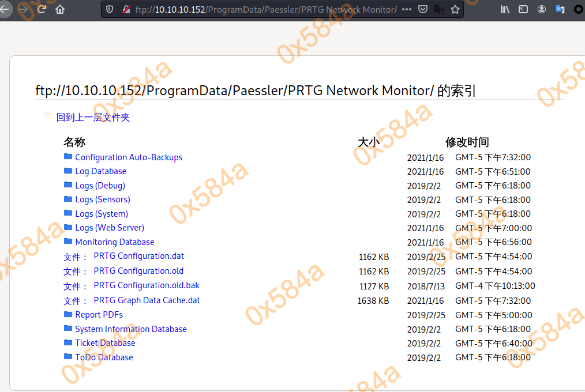Image resolution: width=585 pixels, height=392 pixels.
Task: Open tracking protection shield icon
Action: tap(110, 9)
